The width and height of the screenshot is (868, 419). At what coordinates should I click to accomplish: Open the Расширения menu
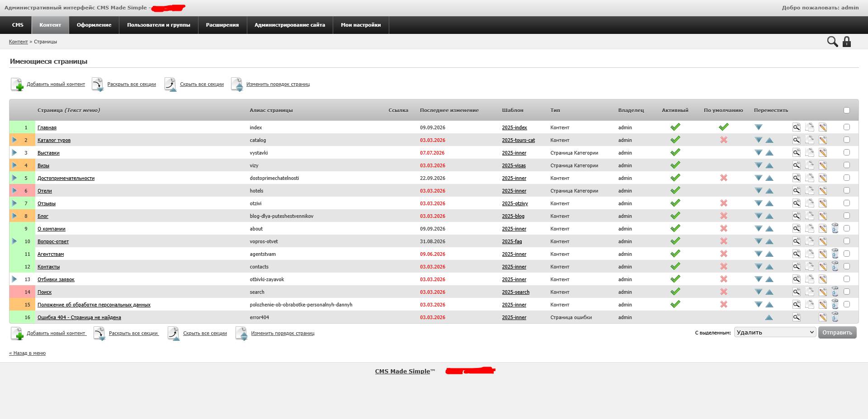[222, 25]
